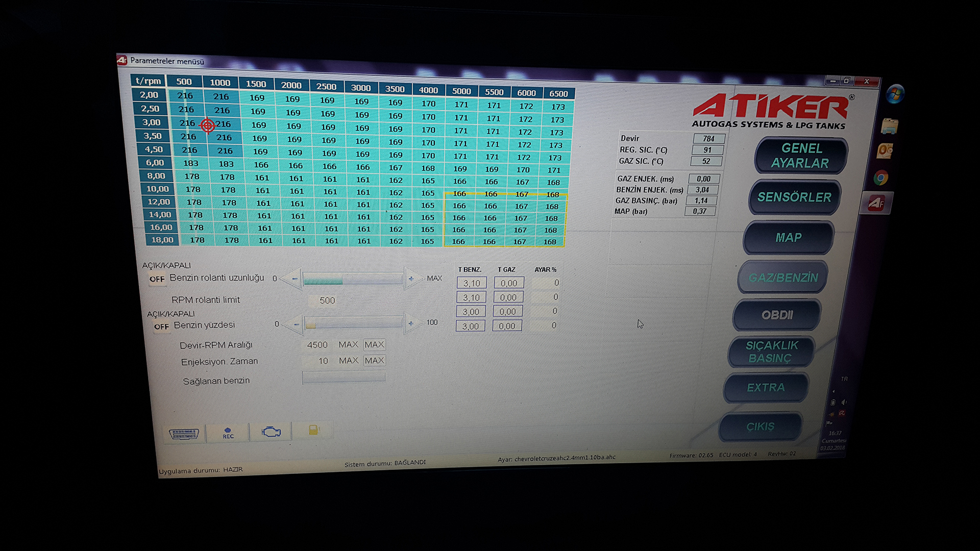Toggle the OFF switch for Benzin rolanti uzunluğu
The width and height of the screenshot is (980, 551).
coord(157,280)
